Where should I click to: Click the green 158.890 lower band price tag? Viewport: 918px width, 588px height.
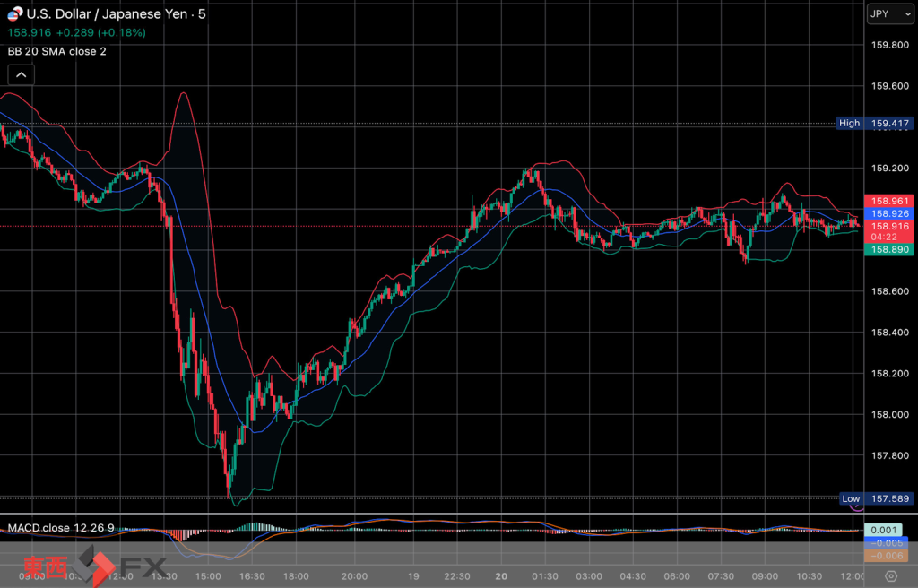[x=888, y=251]
